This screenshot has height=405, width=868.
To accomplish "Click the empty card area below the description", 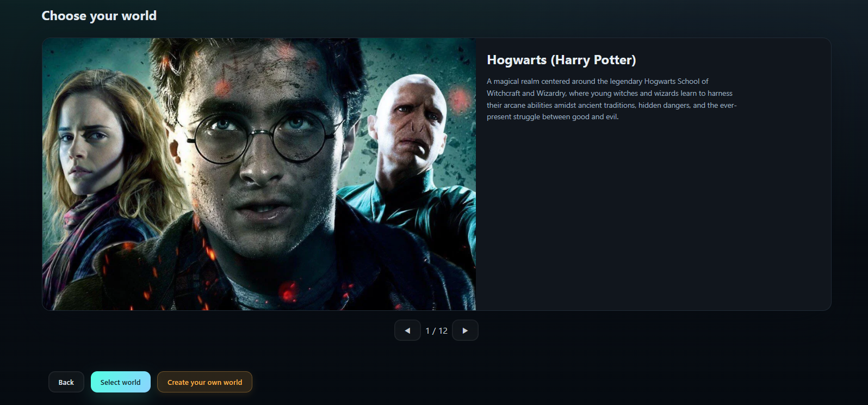I will pyautogui.click(x=653, y=218).
